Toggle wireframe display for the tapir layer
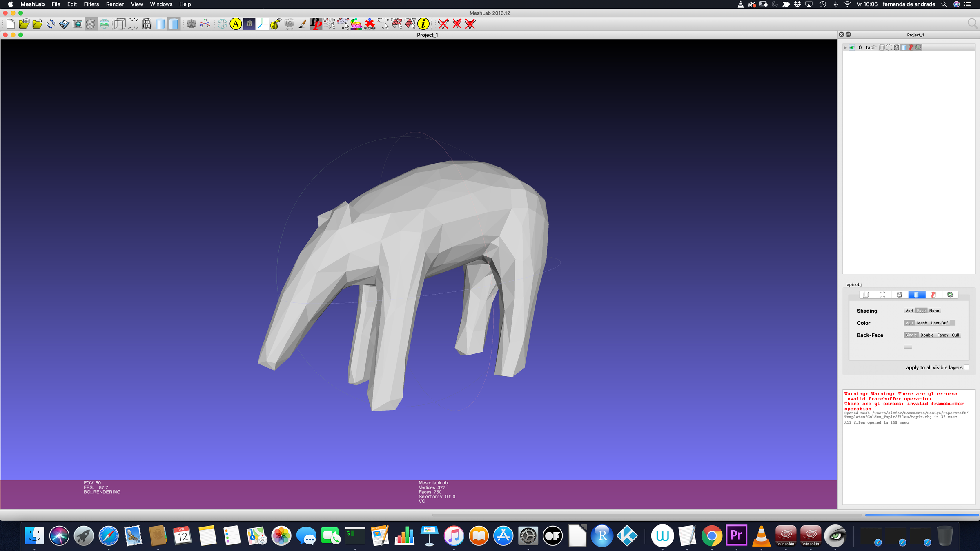This screenshot has height=551, width=980. pos(897,47)
